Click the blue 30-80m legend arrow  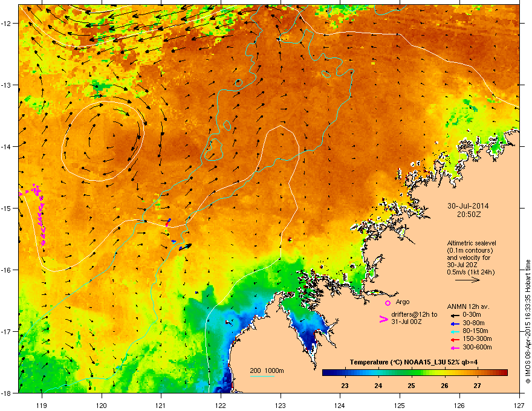tap(454, 323)
